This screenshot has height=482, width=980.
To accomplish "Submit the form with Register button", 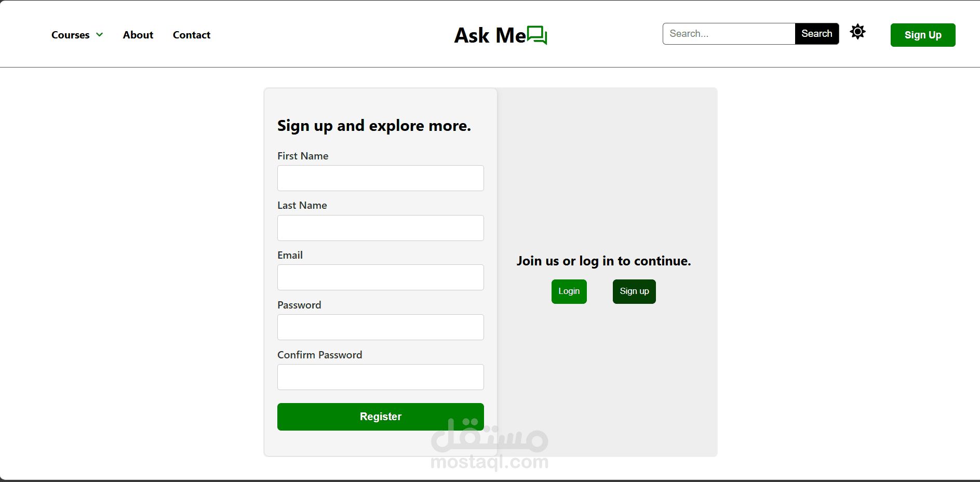I will [380, 417].
